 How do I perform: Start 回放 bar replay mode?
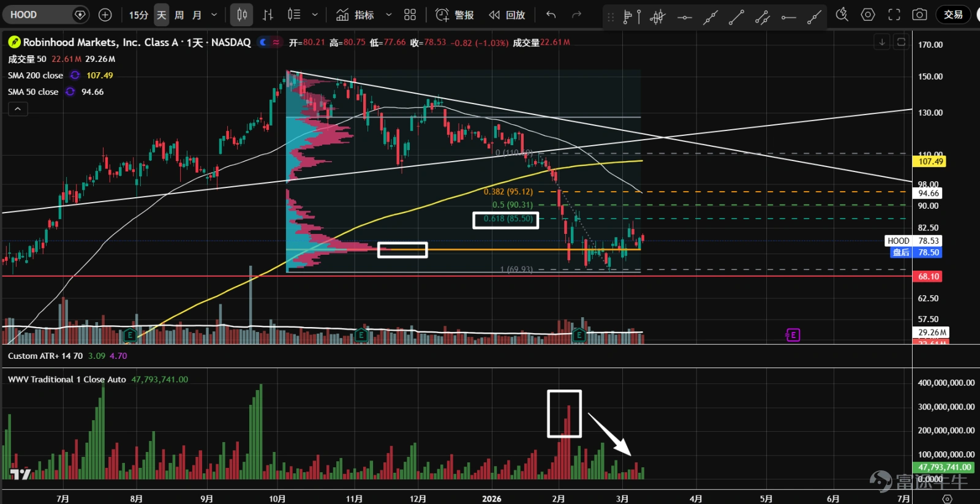pos(507,15)
